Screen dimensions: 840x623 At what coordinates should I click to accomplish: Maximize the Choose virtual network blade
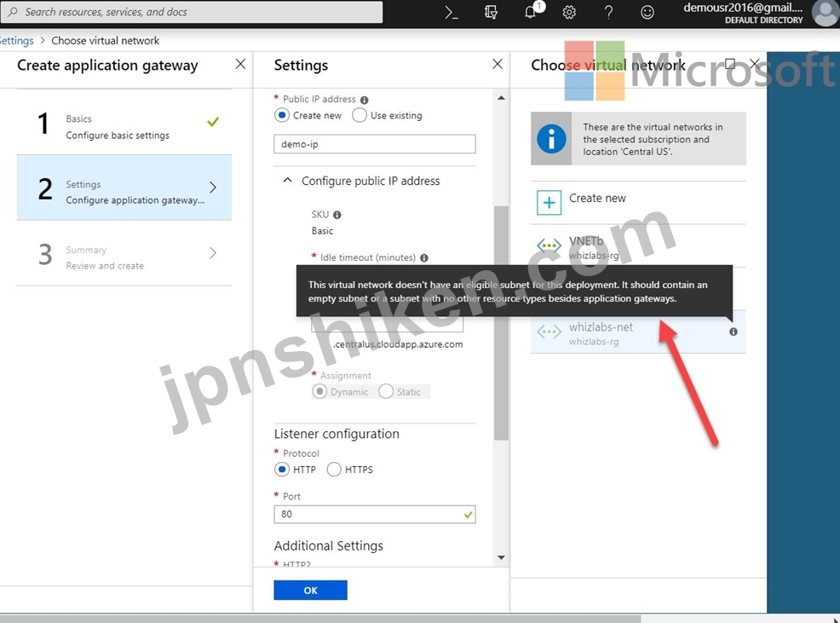click(x=729, y=64)
